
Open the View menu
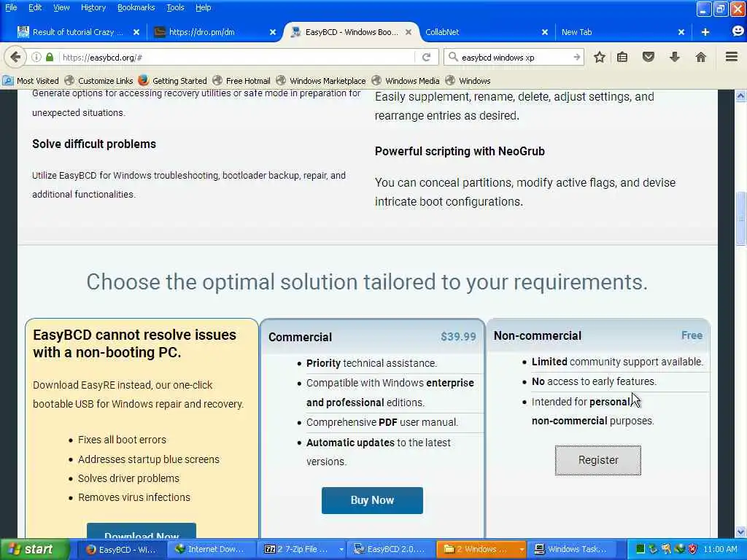pyautogui.click(x=61, y=7)
